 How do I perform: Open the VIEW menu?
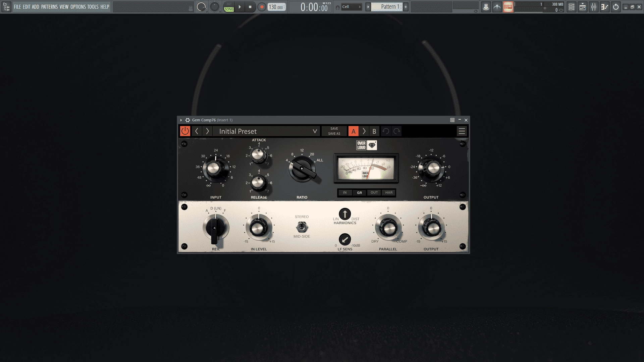pos(64,7)
